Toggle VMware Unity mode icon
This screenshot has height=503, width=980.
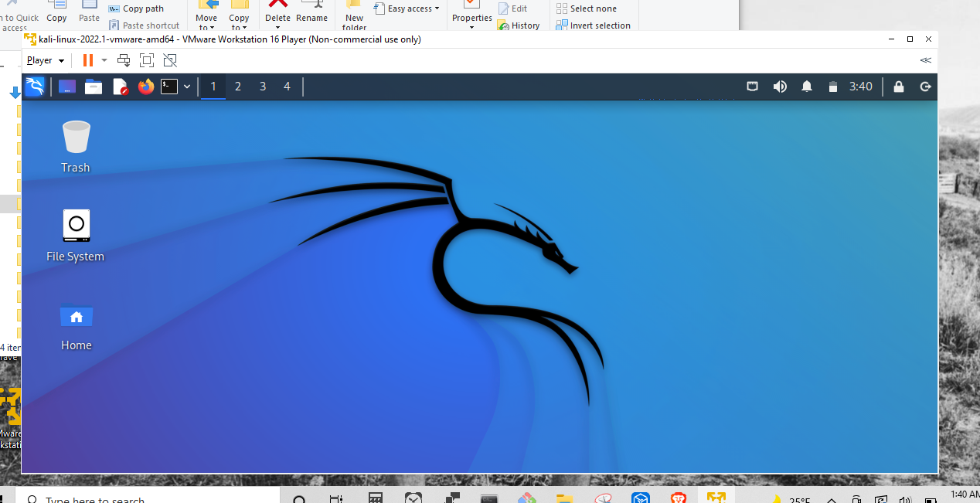pyautogui.click(x=170, y=60)
